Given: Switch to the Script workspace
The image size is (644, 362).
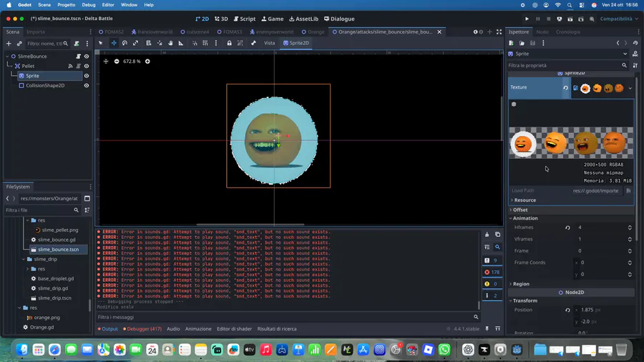Looking at the screenshot, I should 245,19.
